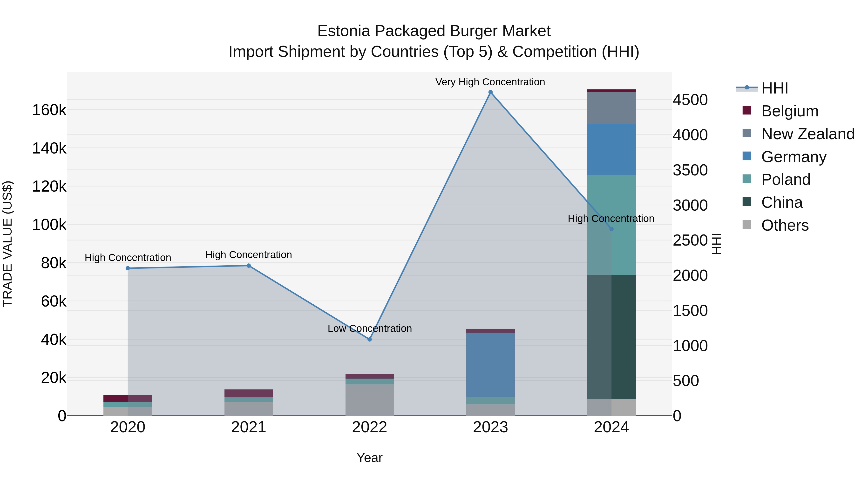
Task: Click the Belgium color swatch in legend
Action: (747, 110)
